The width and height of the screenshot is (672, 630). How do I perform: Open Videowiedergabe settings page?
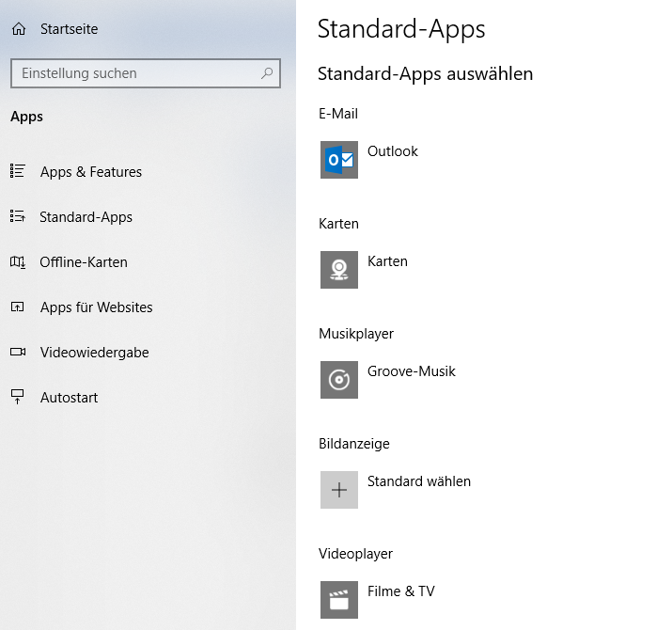pyautogui.click(x=95, y=353)
